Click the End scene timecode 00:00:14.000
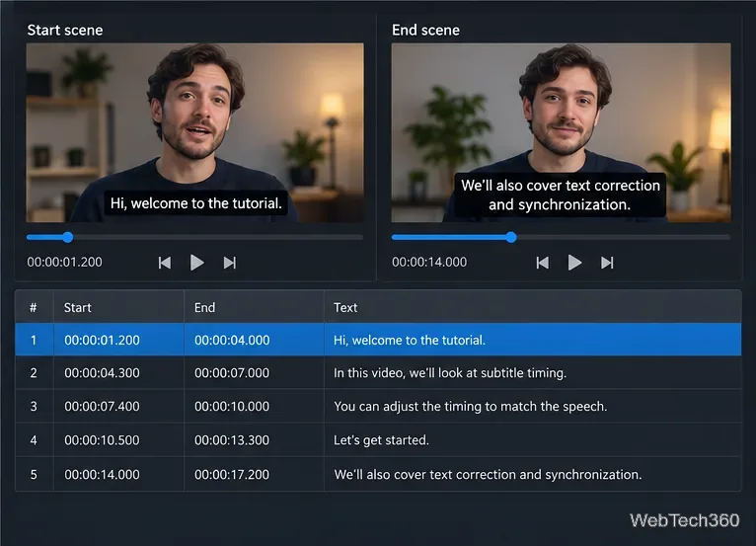 pos(429,262)
